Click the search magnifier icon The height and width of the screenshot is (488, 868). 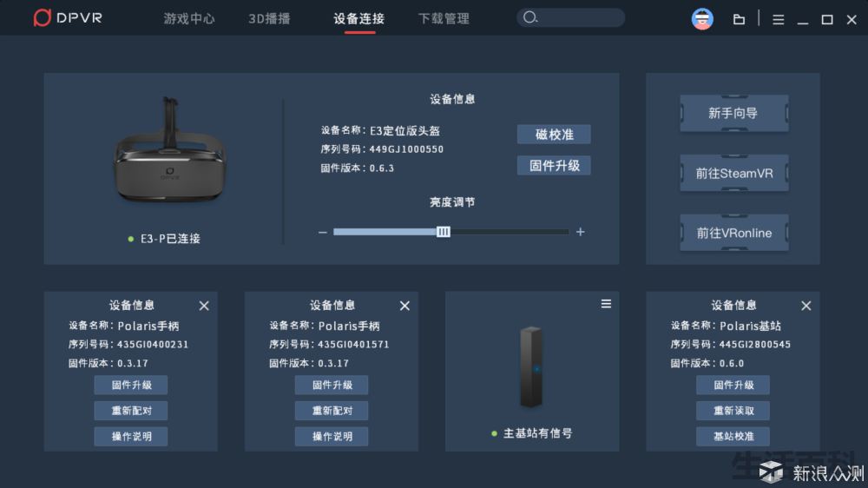529,17
